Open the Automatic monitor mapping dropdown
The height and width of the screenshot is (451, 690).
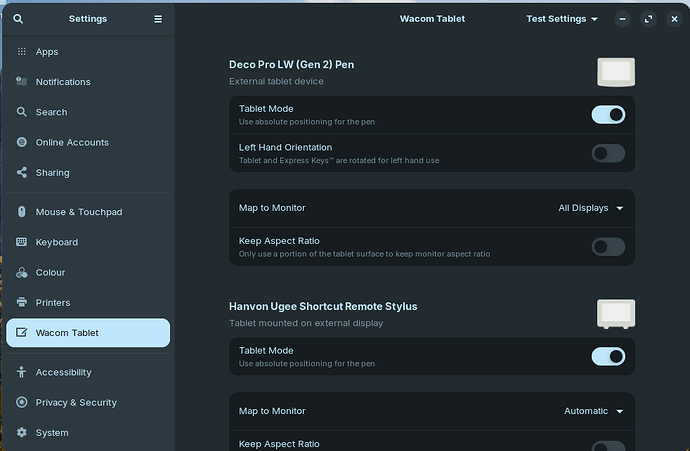(594, 411)
